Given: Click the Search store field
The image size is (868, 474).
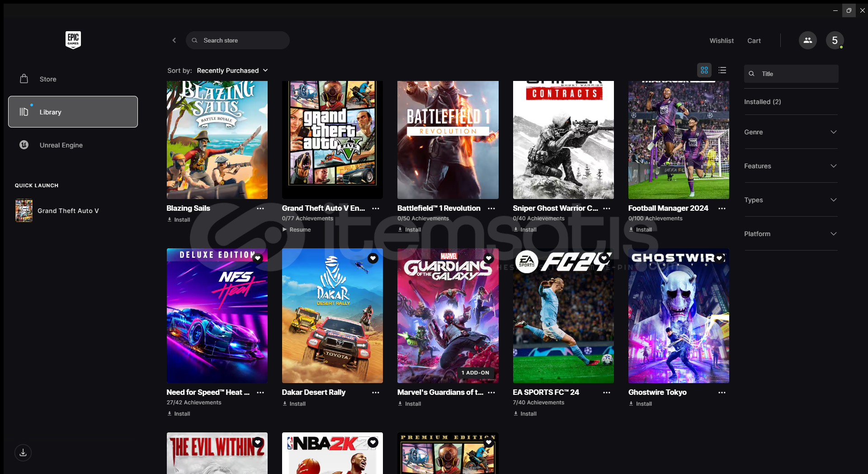Looking at the screenshot, I should pyautogui.click(x=238, y=40).
